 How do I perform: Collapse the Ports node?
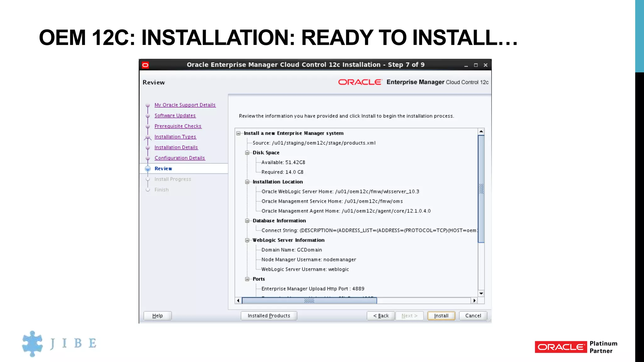click(x=247, y=279)
